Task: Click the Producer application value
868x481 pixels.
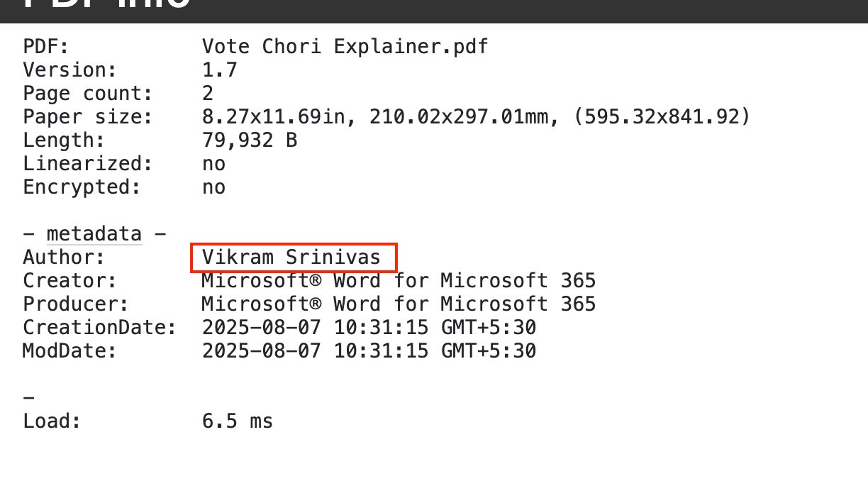Action: coord(398,304)
